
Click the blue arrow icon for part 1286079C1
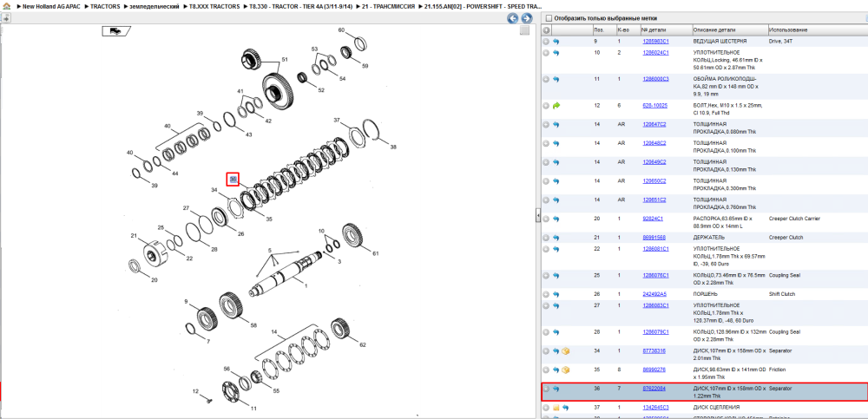[556, 332]
